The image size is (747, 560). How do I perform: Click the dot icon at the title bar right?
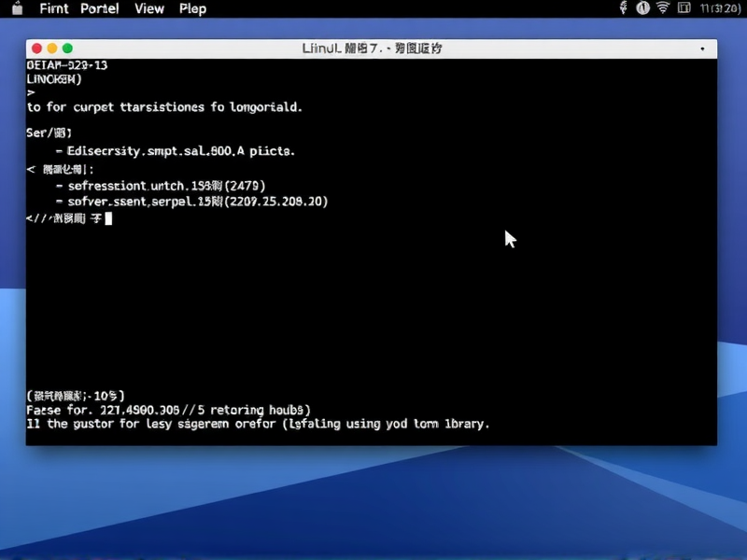[701, 48]
